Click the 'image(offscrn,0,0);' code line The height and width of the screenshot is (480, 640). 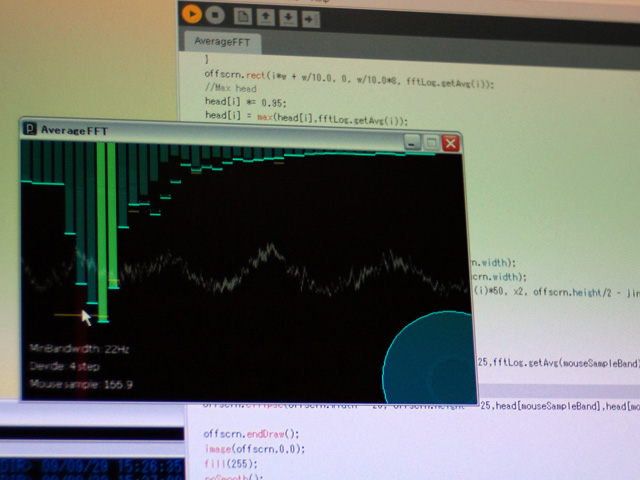pos(255,449)
